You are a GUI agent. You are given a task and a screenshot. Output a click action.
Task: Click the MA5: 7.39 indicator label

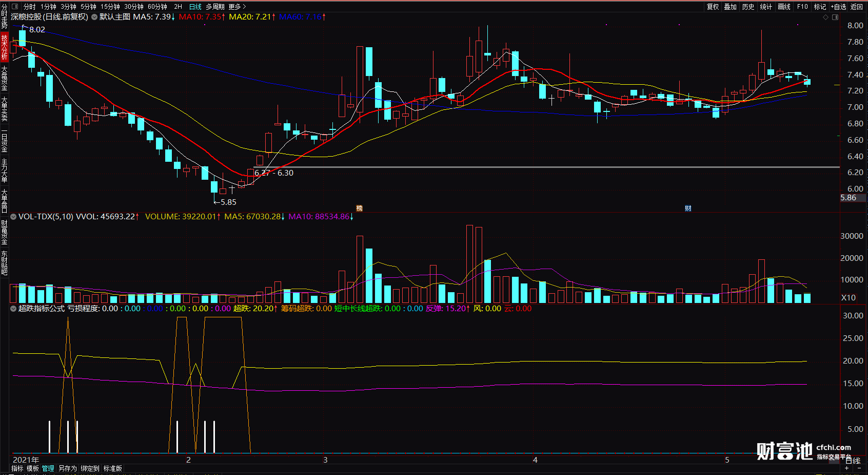[x=154, y=17]
